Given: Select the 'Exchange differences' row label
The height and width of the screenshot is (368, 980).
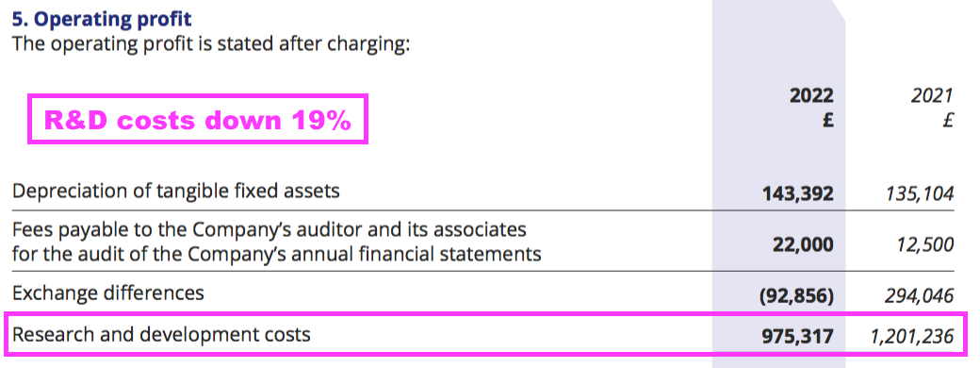Looking at the screenshot, I should [107, 293].
